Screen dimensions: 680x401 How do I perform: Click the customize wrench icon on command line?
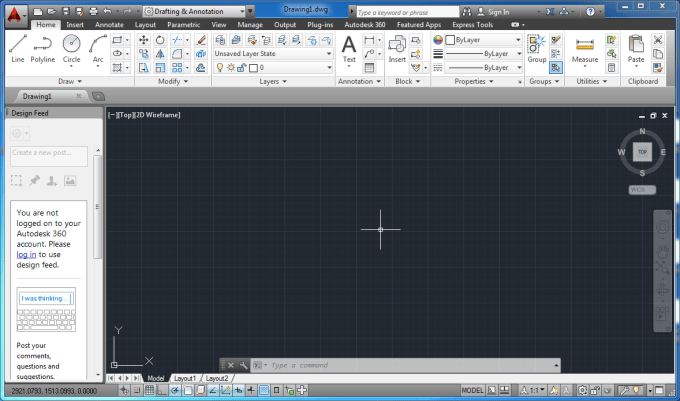click(x=244, y=365)
